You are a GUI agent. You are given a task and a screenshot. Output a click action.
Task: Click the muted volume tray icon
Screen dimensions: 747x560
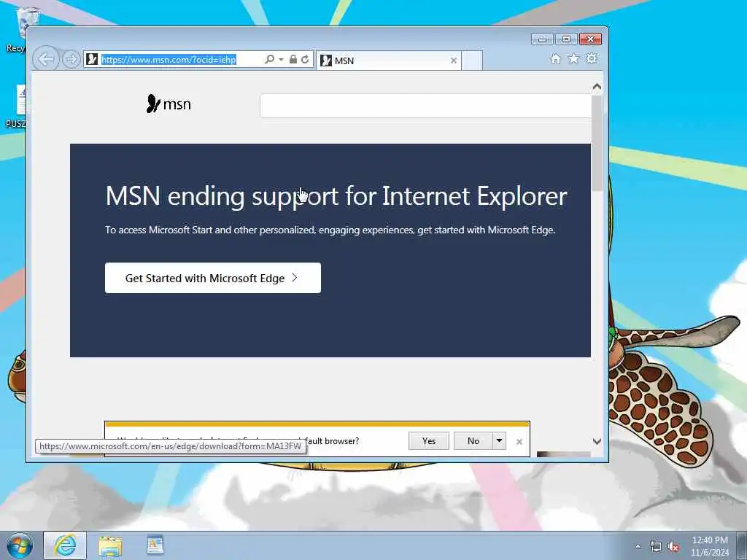point(673,547)
